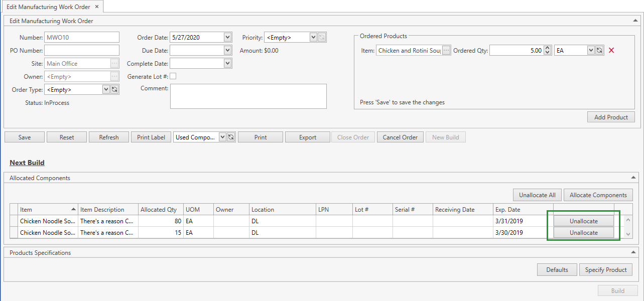Increase Ordered Qty with the up spinner
The height and width of the screenshot is (301, 644).
(548, 48)
